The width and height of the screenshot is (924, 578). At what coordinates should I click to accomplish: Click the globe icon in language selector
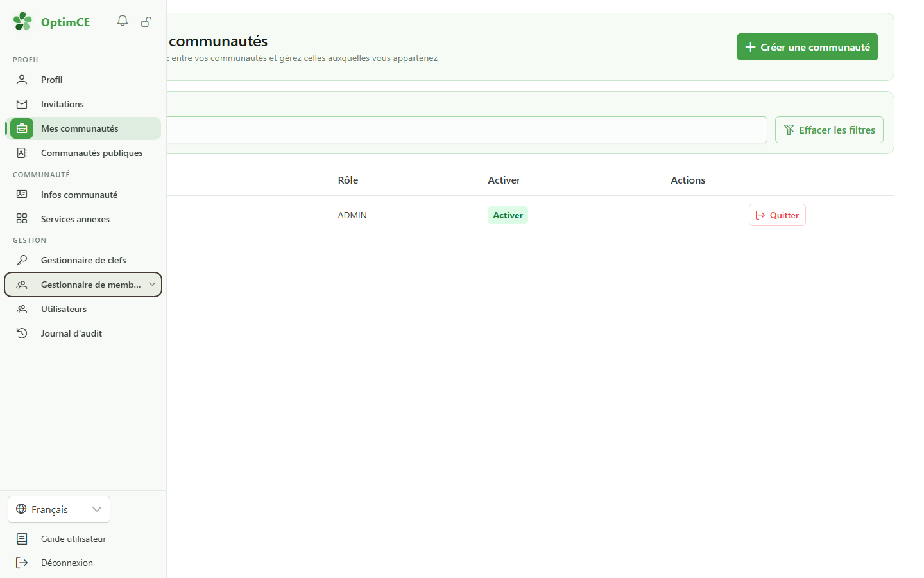(21, 509)
